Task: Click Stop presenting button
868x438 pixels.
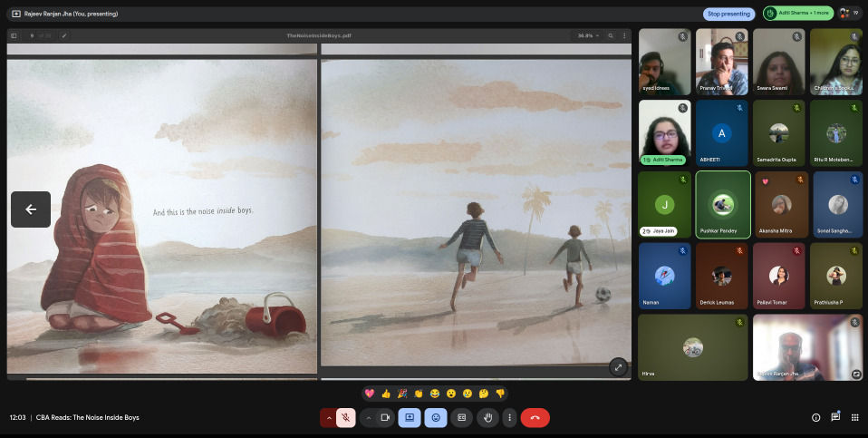Action: (x=729, y=14)
